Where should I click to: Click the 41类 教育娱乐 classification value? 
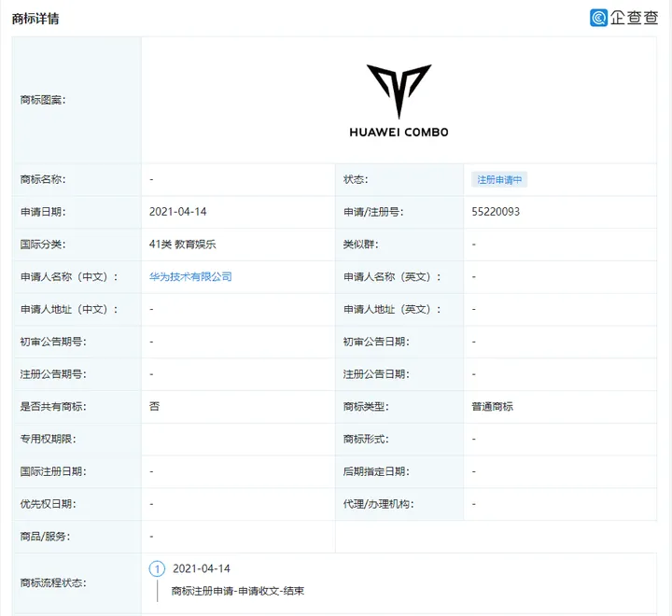pos(183,245)
